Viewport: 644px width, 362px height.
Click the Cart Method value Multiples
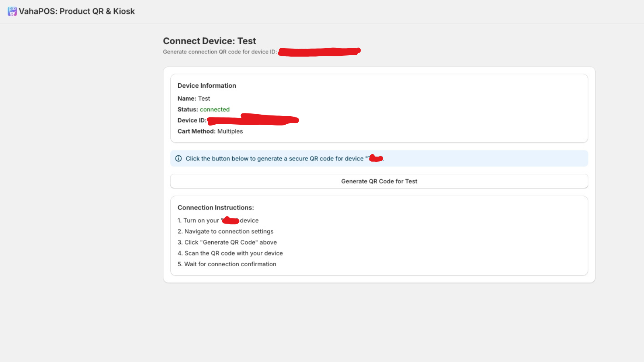pyautogui.click(x=230, y=131)
